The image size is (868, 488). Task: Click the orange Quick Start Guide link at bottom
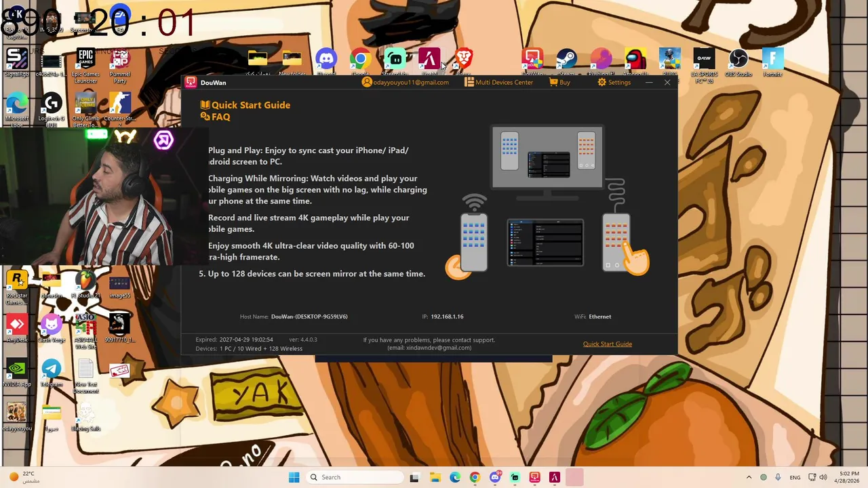(608, 344)
